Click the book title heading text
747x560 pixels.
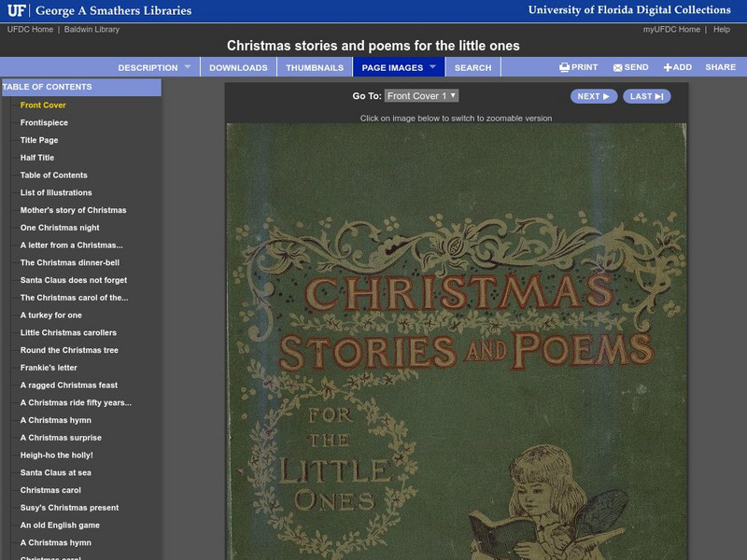(373, 46)
